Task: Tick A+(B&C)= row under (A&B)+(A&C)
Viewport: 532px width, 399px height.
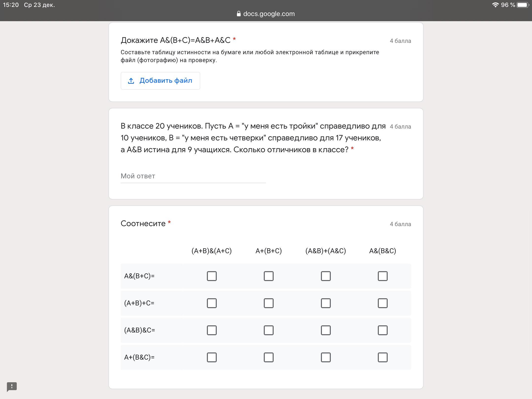Action: [326, 357]
